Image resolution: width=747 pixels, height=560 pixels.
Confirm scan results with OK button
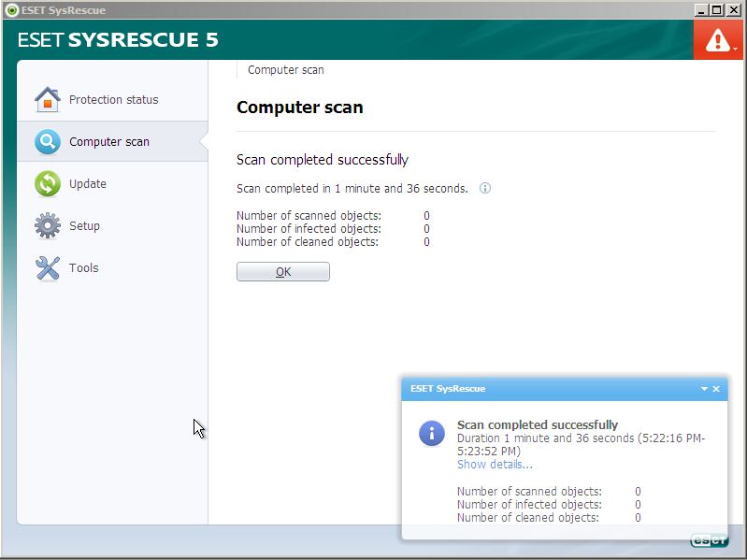(x=283, y=271)
